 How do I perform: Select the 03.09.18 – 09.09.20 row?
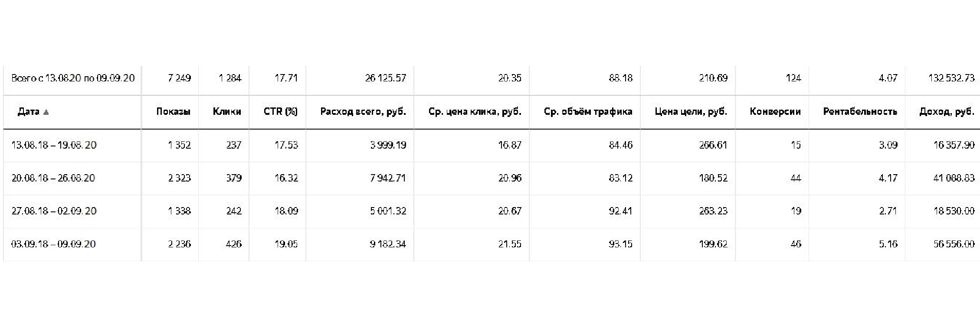[492, 244]
